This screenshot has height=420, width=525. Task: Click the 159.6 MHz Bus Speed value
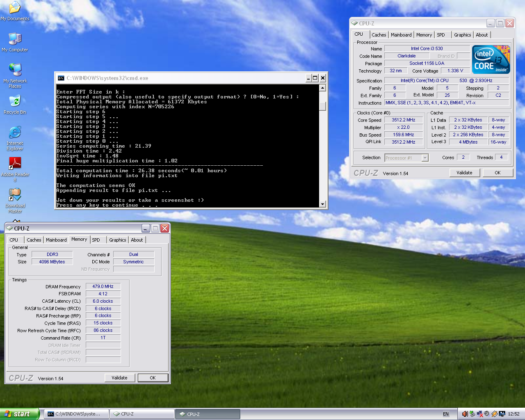pos(404,135)
